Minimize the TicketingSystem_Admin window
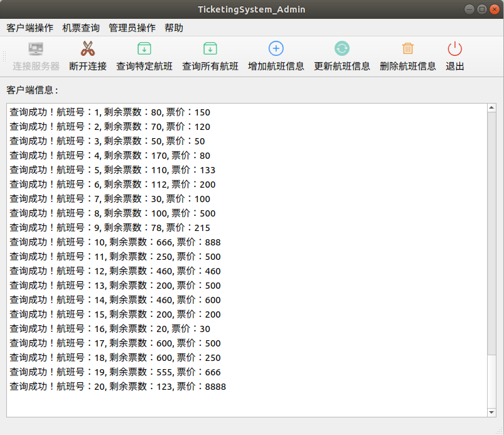This screenshot has width=504, height=435. pos(469,9)
